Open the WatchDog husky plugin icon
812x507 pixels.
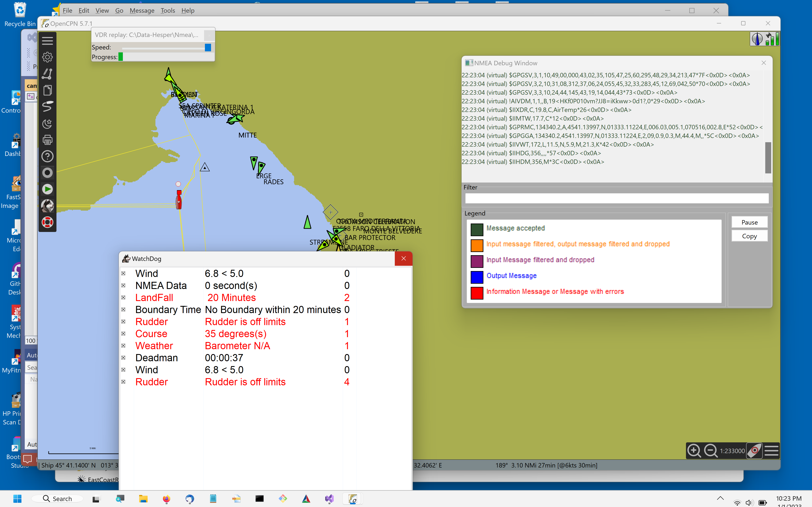(47, 206)
